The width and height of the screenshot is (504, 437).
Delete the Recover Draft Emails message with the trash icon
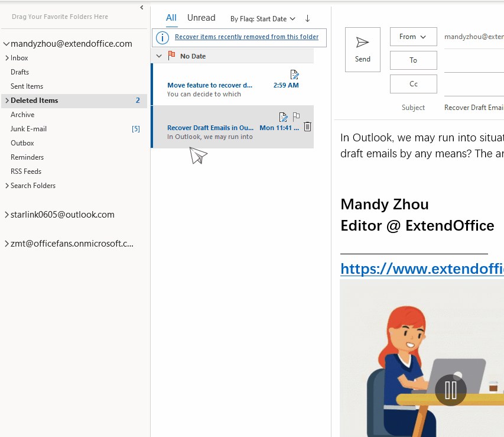tap(307, 127)
